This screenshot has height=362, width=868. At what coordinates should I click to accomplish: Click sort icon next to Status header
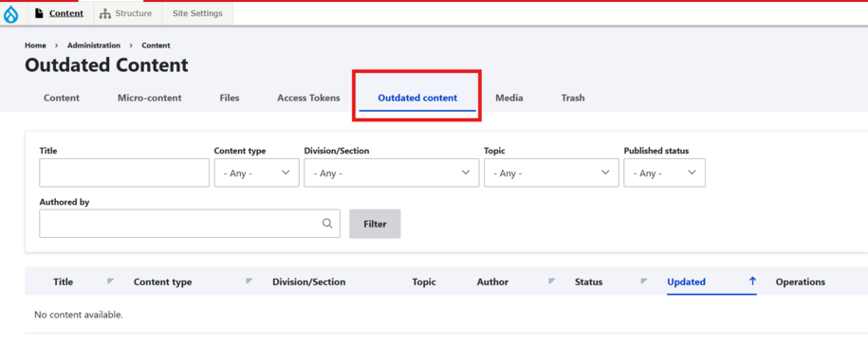click(644, 281)
